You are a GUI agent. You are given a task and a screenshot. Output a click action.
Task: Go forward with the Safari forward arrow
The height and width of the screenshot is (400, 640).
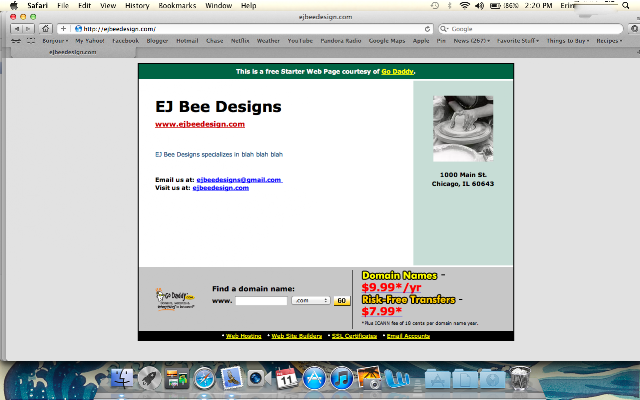28,29
